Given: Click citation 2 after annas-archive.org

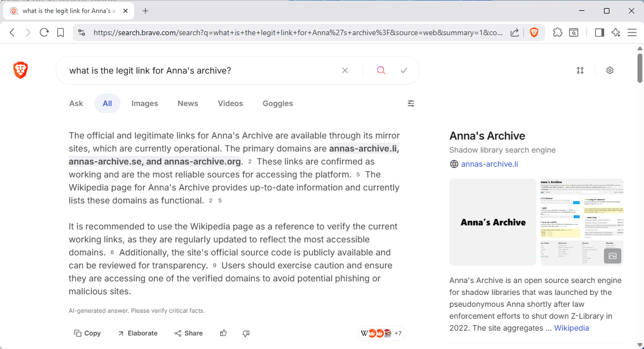Looking at the screenshot, I should click(249, 162).
